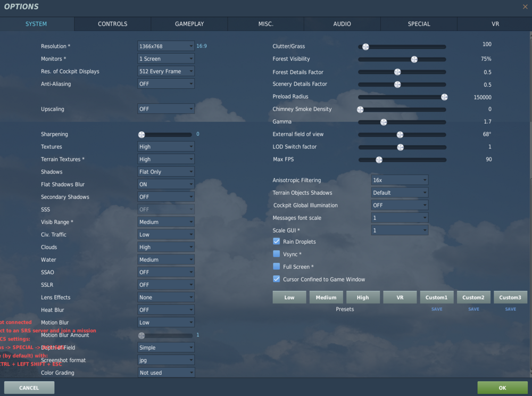Enable the Full Screen checkbox
The height and width of the screenshot is (396, 532).
pyautogui.click(x=277, y=266)
